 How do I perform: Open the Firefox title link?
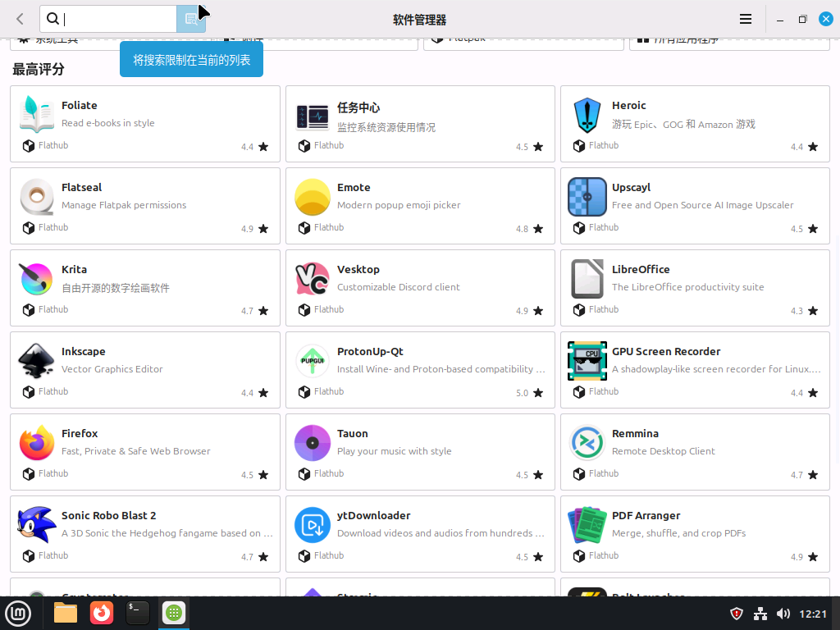(80, 433)
